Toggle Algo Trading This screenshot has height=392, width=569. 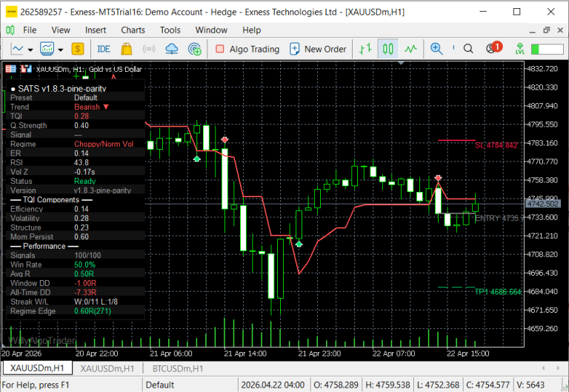247,49
